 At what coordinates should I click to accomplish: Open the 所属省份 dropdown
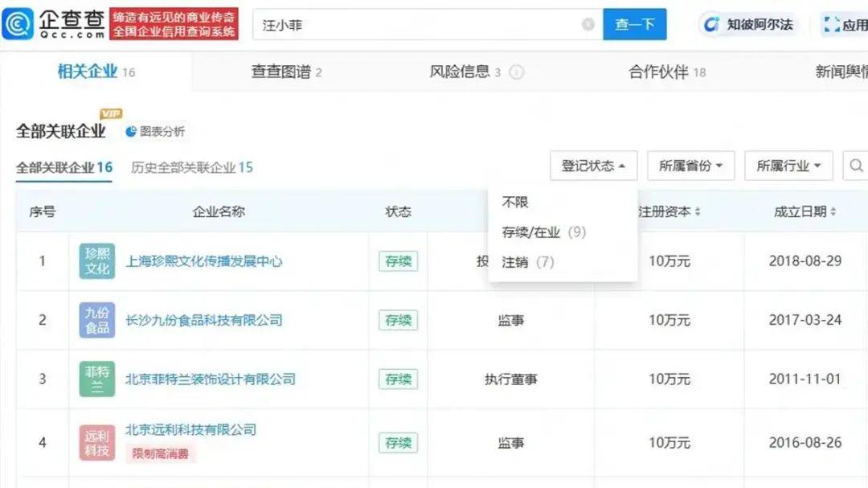coord(691,166)
